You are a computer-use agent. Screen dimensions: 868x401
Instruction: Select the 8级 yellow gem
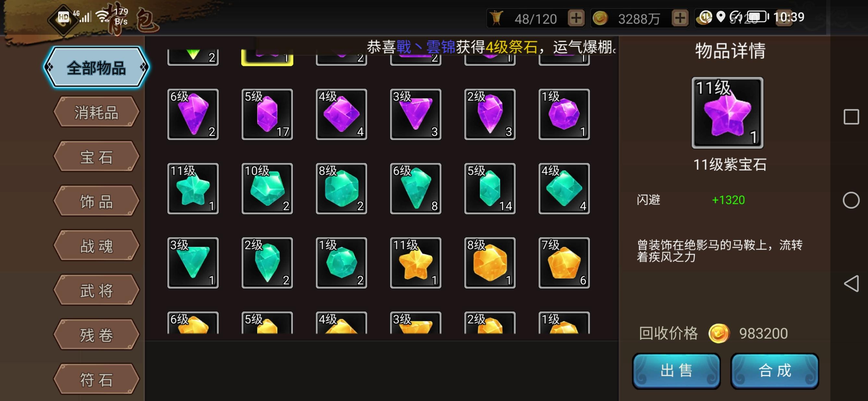489,262
